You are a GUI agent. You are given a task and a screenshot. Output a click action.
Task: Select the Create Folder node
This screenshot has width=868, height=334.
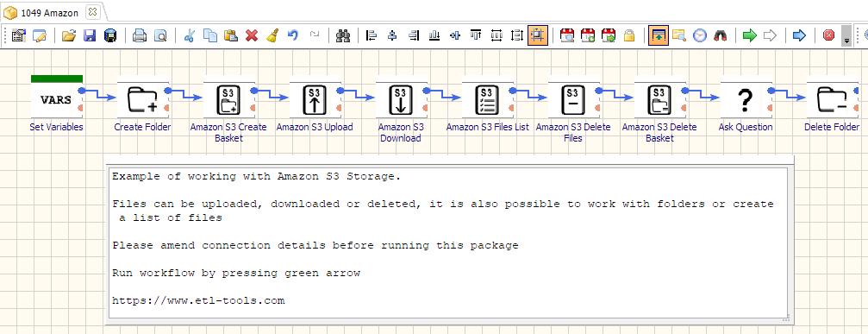coord(142,99)
